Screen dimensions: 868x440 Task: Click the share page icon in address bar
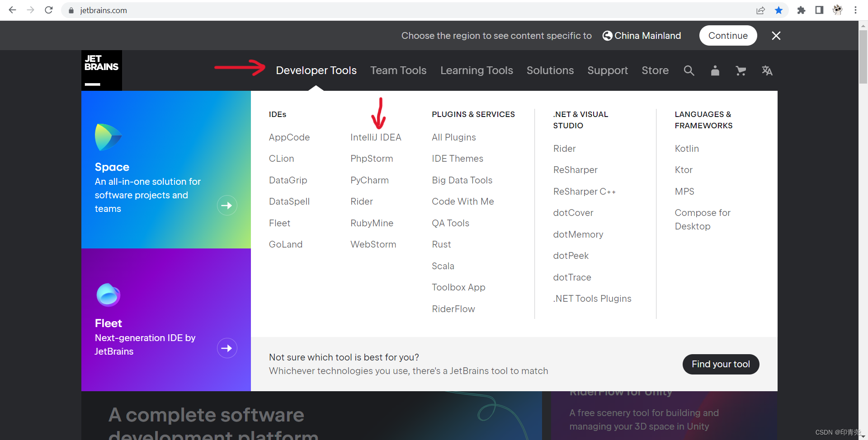click(760, 10)
